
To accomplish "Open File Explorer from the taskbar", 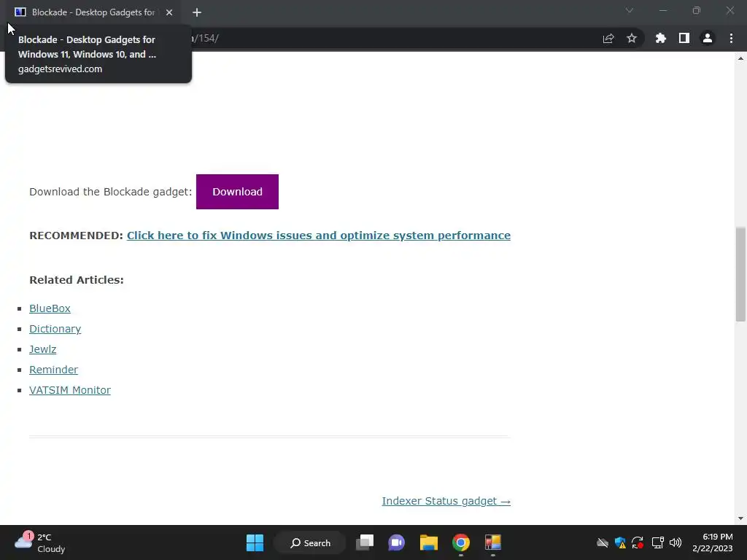I will click(x=429, y=542).
